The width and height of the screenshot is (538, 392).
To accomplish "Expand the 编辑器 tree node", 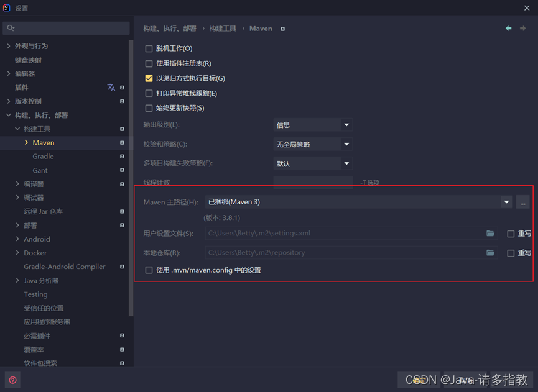I will pyautogui.click(x=9, y=73).
